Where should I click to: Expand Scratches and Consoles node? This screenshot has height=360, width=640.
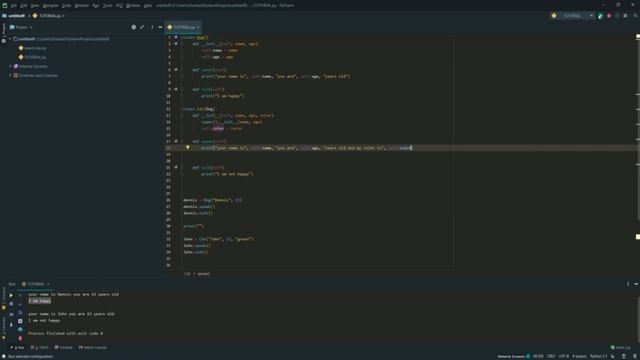click(11, 76)
